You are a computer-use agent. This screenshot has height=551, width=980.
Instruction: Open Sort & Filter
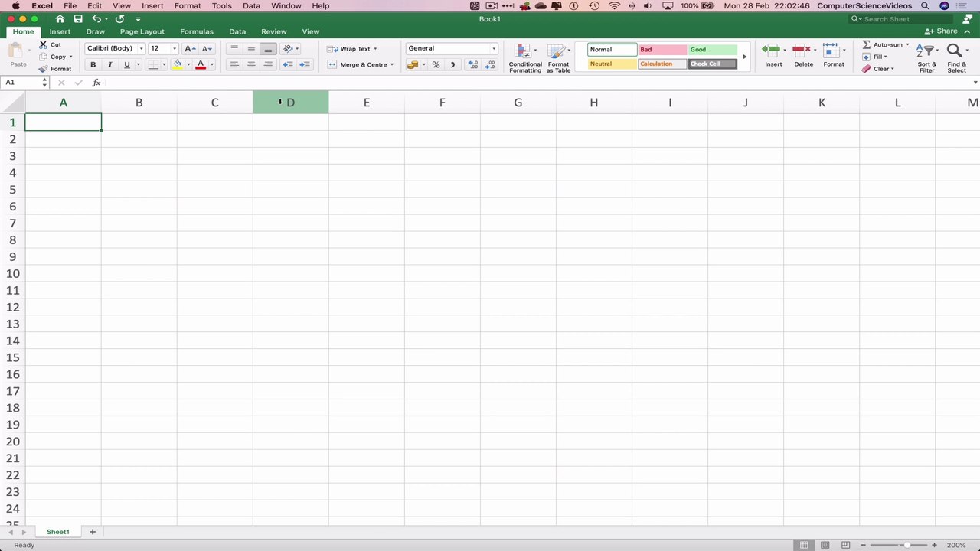(x=927, y=58)
